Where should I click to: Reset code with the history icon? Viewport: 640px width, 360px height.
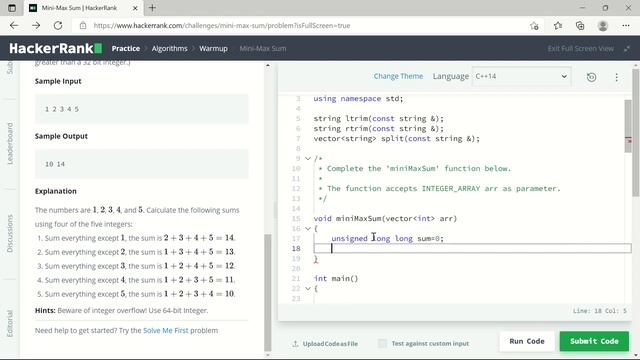click(591, 77)
